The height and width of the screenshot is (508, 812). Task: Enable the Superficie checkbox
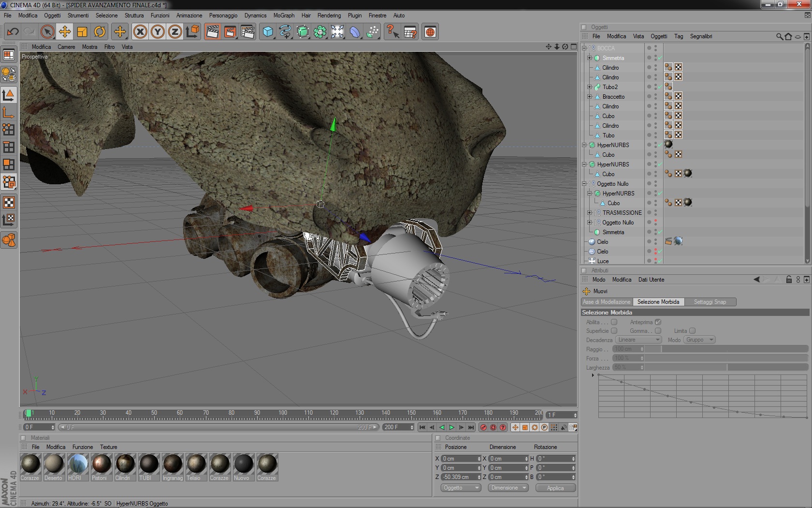click(x=614, y=331)
